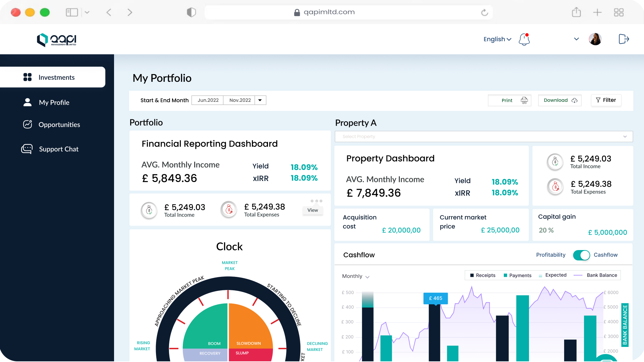This screenshot has height=362, width=644.
Task: Click the View button on portfolio card
Action: coord(313,210)
